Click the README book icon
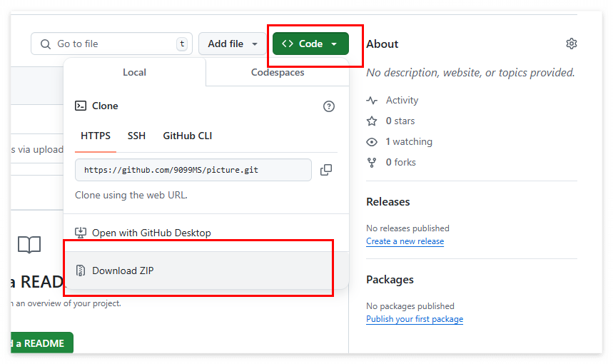This screenshot has width=613, height=364. 29,245
